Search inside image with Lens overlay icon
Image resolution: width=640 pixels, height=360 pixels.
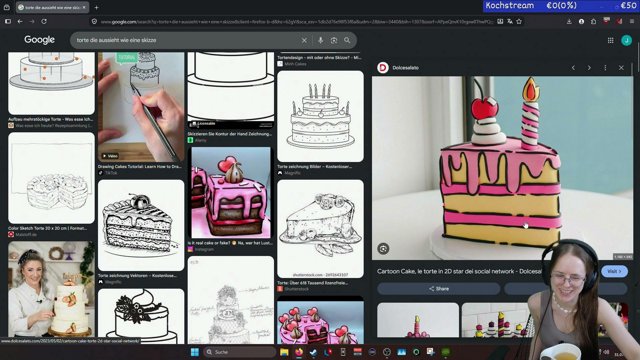383,249
